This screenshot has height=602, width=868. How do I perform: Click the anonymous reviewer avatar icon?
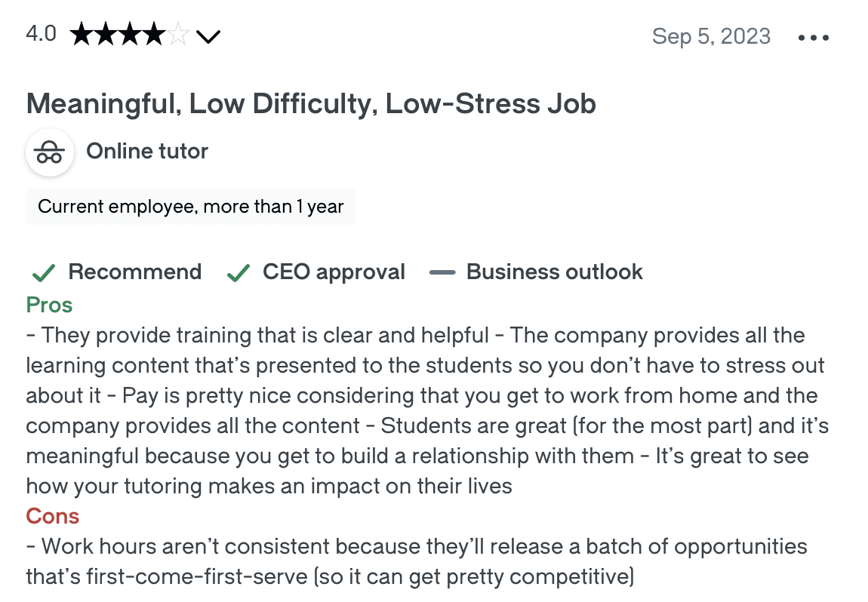(49, 152)
